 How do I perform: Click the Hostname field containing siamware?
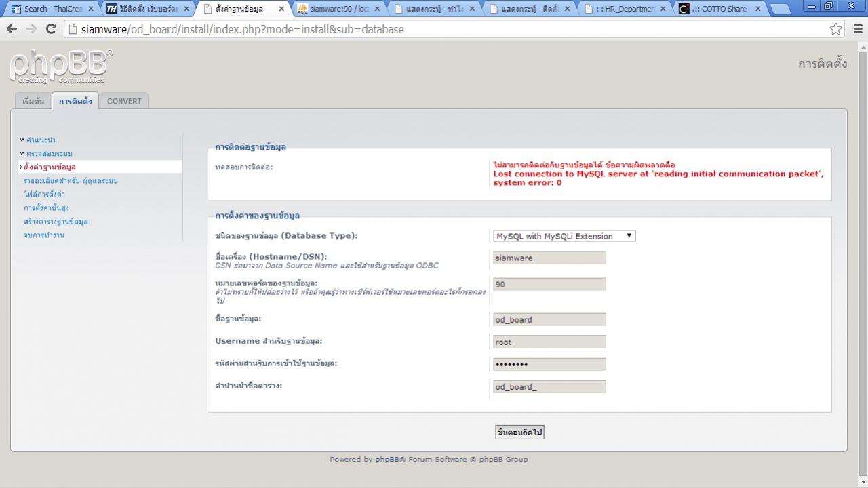549,258
